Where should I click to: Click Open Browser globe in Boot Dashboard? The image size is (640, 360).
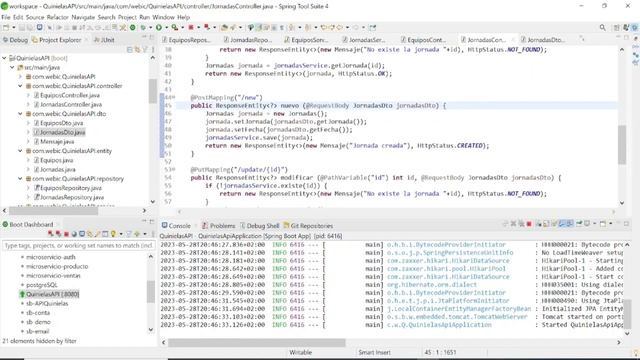[74, 234]
